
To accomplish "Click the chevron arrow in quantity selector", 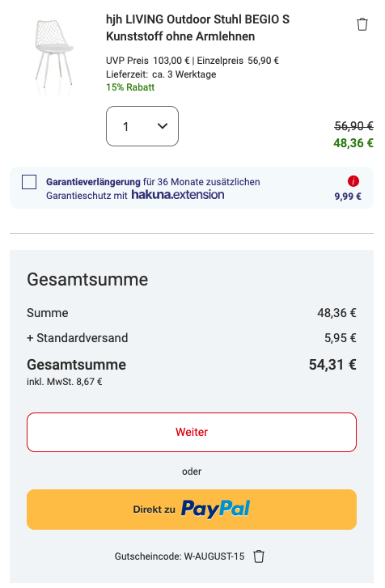I will [163, 126].
